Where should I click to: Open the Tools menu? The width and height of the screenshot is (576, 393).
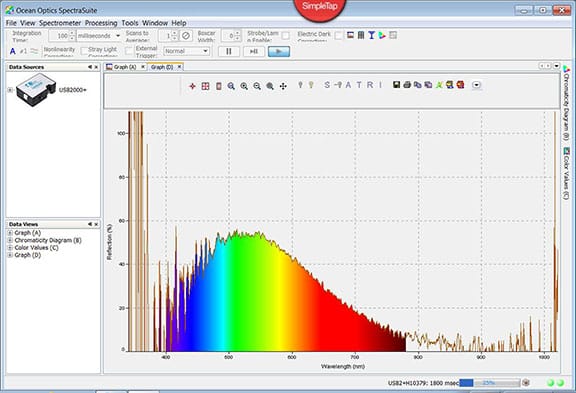click(130, 23)
